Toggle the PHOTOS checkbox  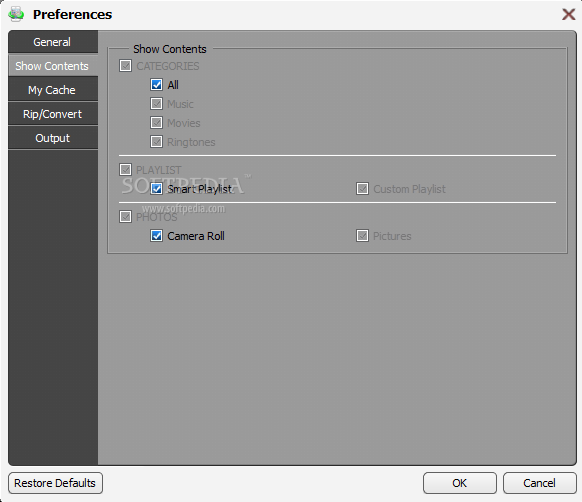coord(125,216)
